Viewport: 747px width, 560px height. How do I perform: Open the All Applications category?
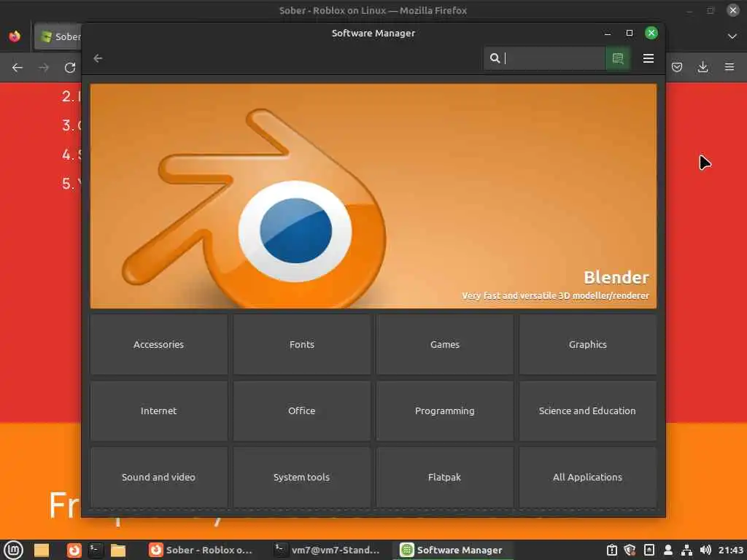point(587,477)
